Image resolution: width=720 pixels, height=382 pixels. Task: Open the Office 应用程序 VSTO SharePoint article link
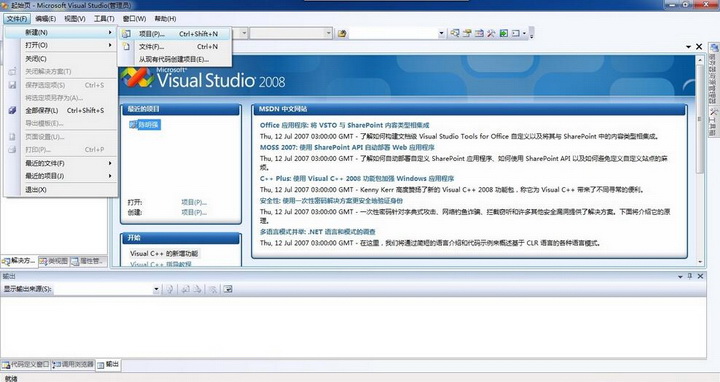(344, 125)
